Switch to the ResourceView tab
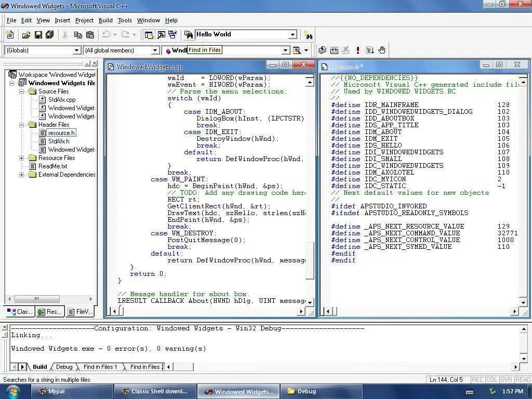The image size is (532, 399). click(x=50, y=312)
